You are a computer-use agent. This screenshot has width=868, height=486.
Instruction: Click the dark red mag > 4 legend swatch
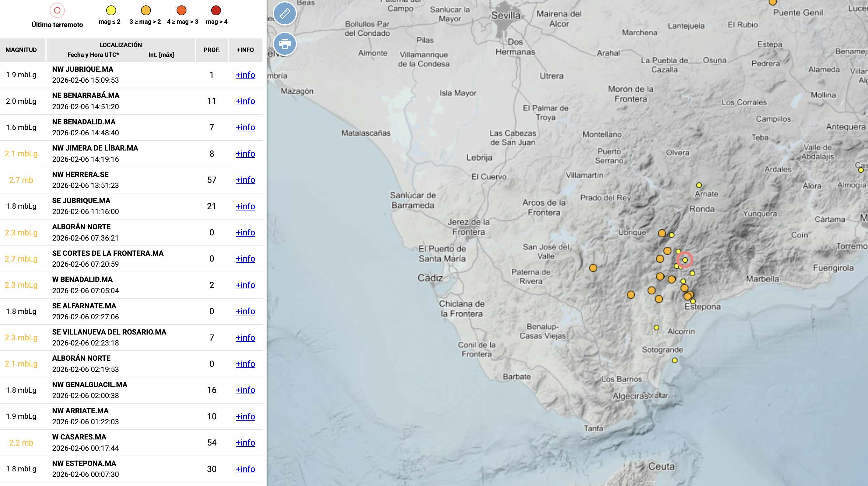pyautogui.click(x=216, y=10)
